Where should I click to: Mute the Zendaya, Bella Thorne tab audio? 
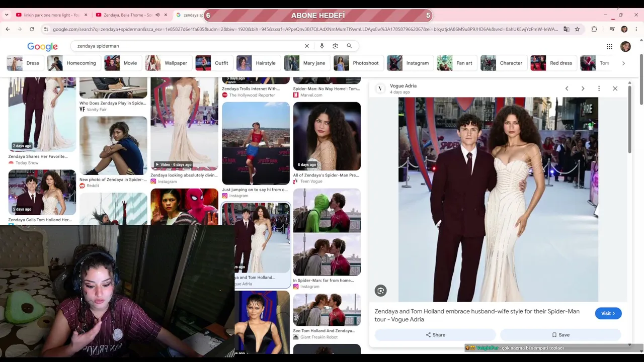[157, 15]
